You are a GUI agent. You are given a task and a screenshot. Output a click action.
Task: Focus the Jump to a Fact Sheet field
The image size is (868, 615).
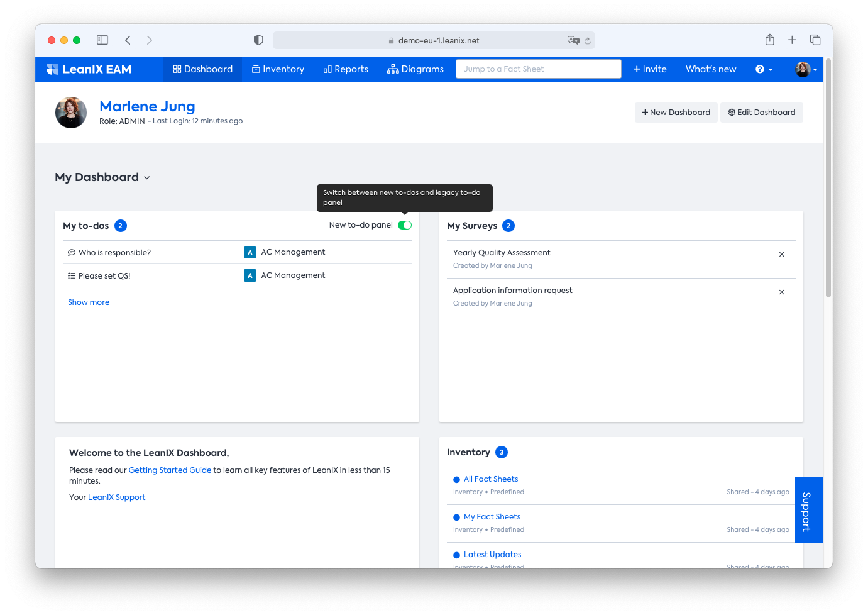tap(539, 69)
